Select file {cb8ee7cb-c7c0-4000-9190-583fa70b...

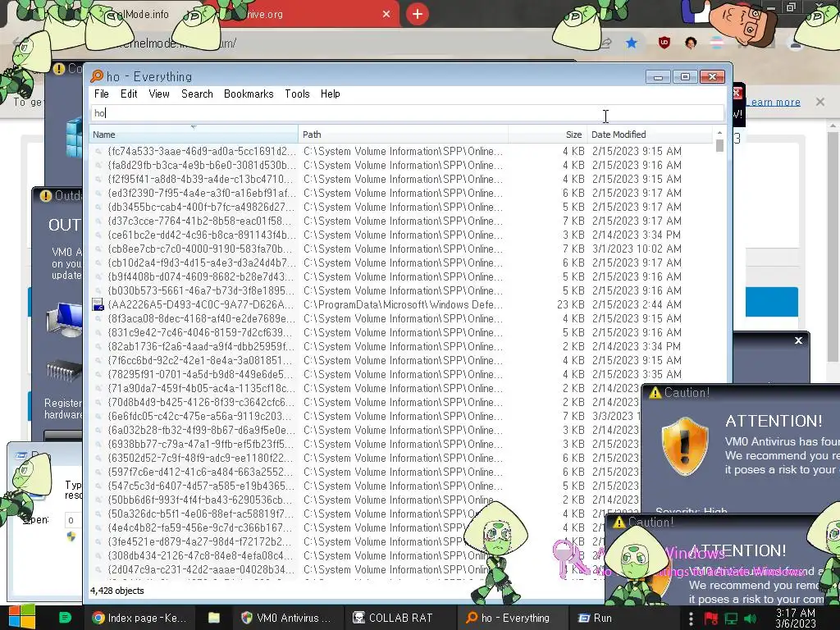point(202,249)
